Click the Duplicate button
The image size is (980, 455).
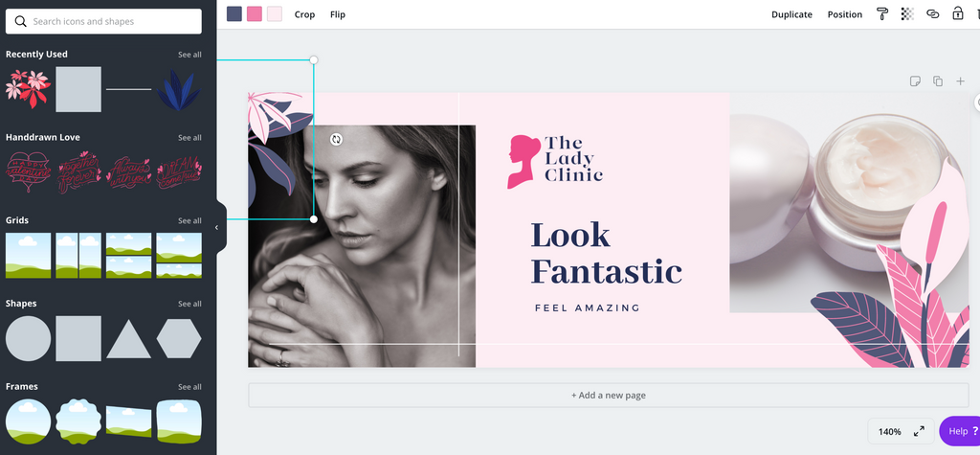(791, 14)
